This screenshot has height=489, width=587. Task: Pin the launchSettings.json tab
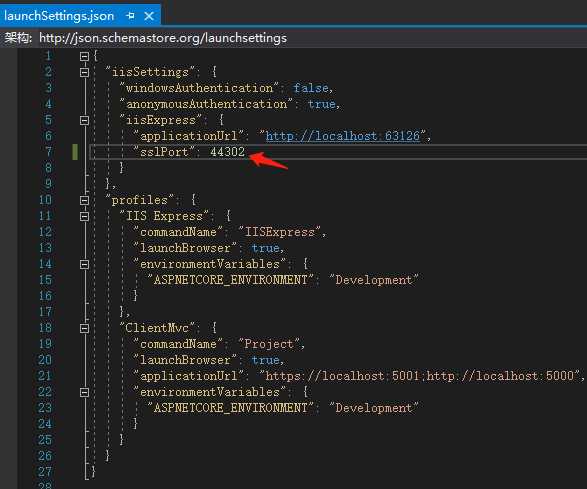130,16
